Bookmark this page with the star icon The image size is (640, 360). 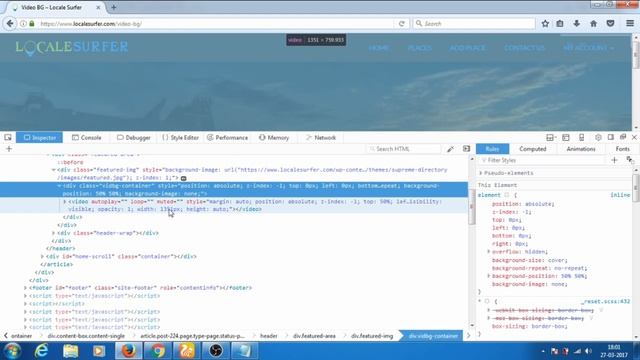click(x=545, y=24)
